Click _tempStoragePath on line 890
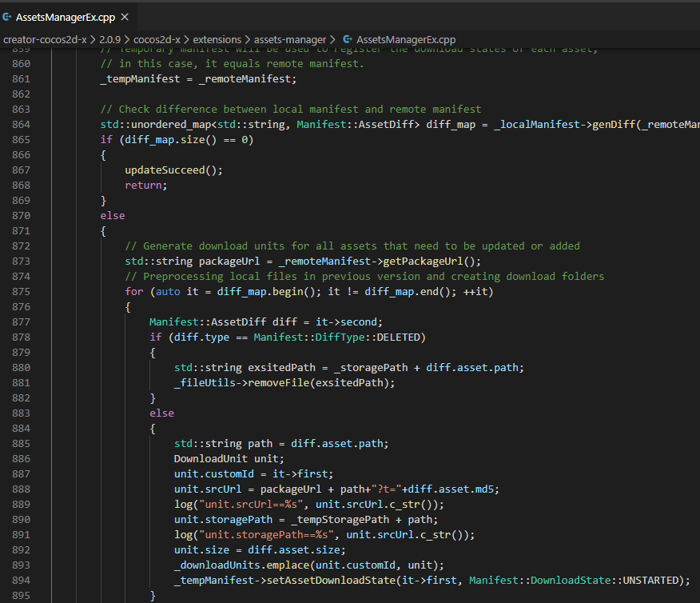The width and height of the screenshot is (700, 603). pyautogui.click(x=340, y=520)
